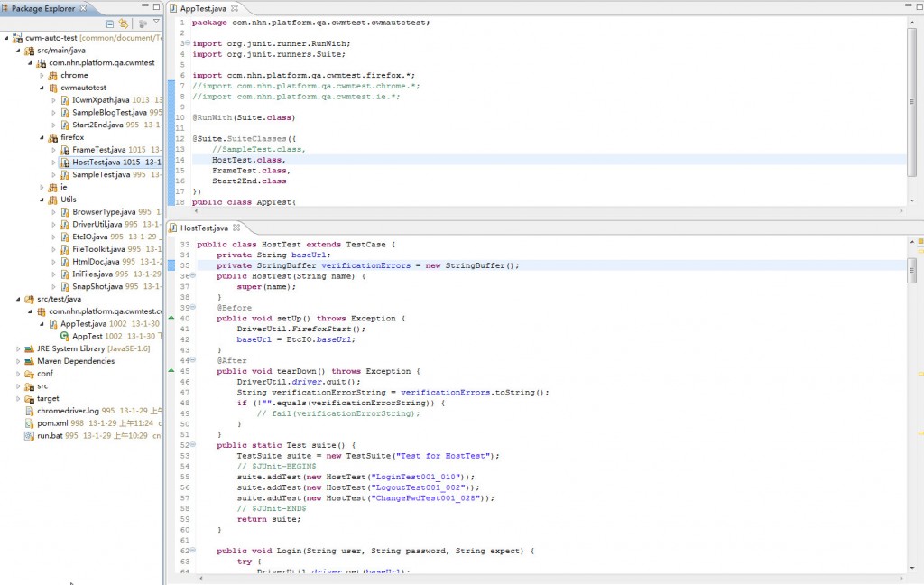Select the Package Explorer tab
This screenshot has height=585, width=924.
click(x=43, y=8)
